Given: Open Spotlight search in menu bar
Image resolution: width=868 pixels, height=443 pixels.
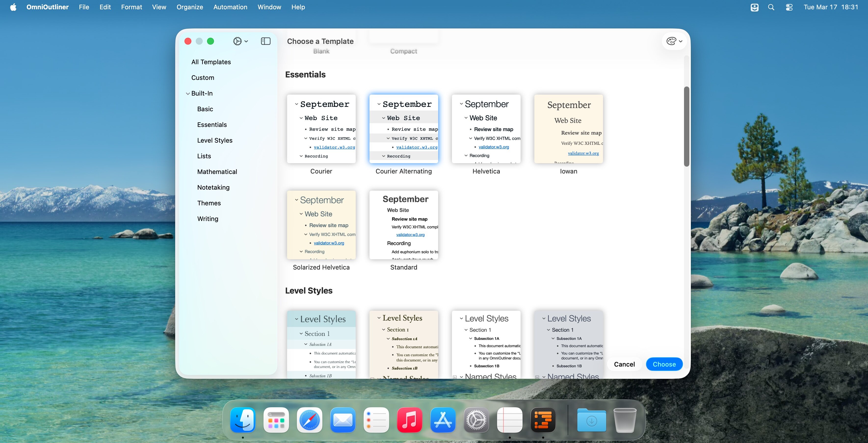Looking at the screenshot, I should [771, 7].
